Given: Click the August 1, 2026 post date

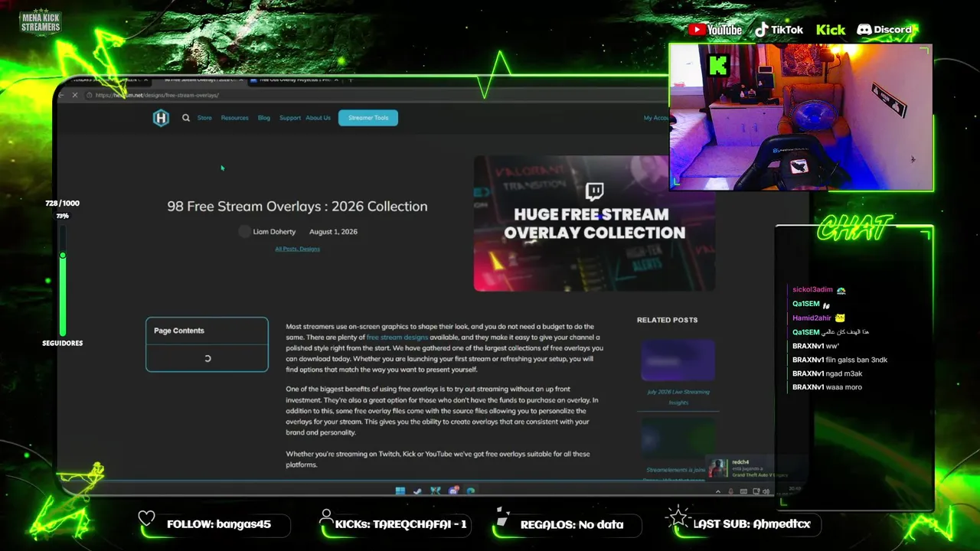Looking at the screenshot, I should click(333, 231).
